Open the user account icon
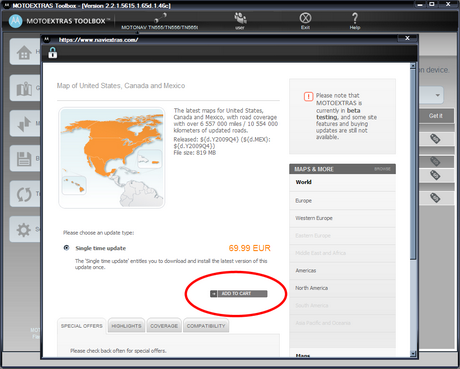This screenshot has width=460, height=369. click(x=240, y=17)
